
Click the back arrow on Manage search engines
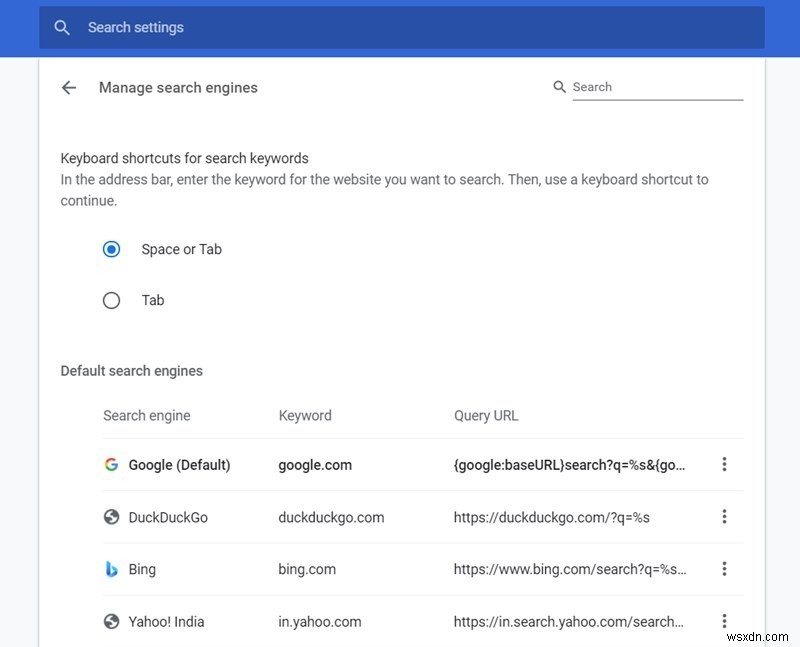point(68,87)
